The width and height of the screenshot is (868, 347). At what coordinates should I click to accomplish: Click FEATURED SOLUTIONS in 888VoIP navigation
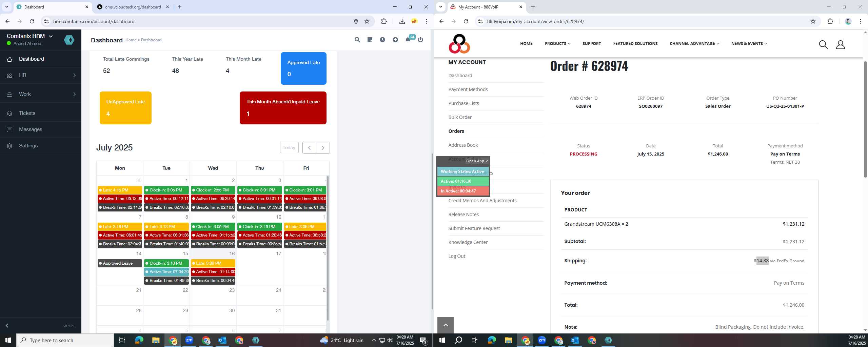[x=635, y=44]
